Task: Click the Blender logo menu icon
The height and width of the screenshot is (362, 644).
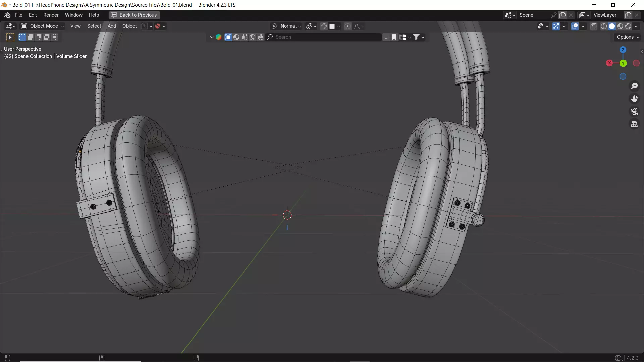Action: coord(7,15)
